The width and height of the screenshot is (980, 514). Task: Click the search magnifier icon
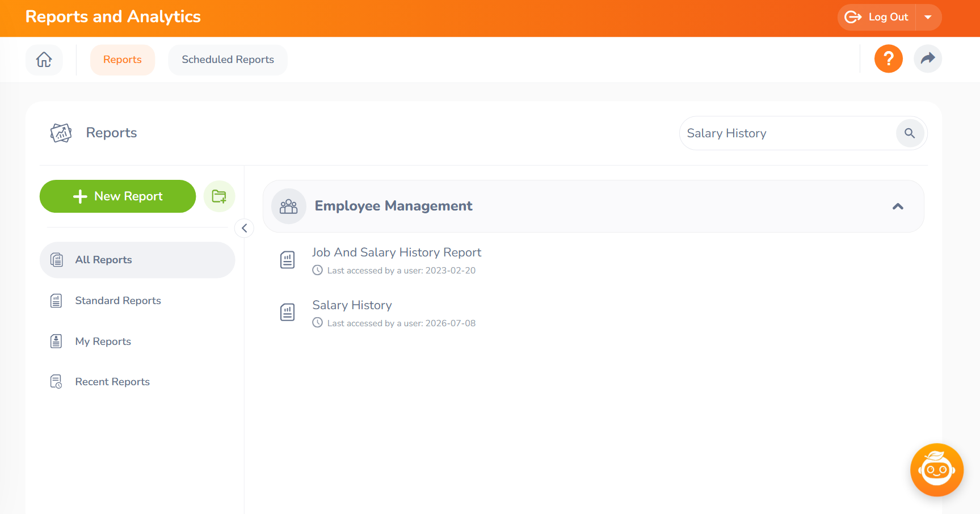click(910, 133)
